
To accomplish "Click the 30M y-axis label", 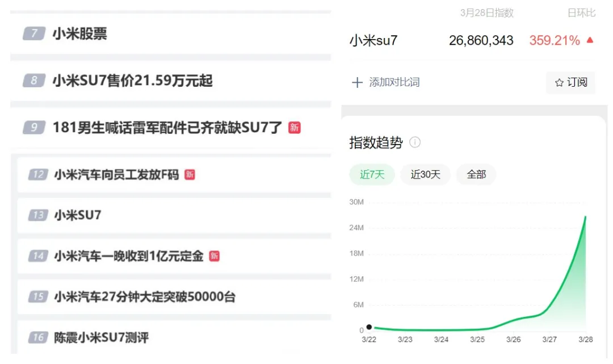I will [x=356, y=202].
